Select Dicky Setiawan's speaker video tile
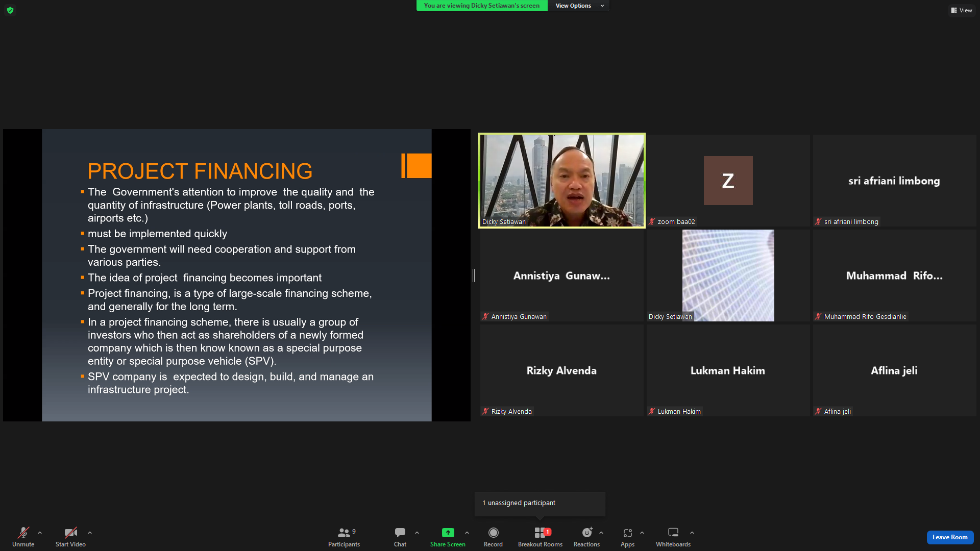Viewport: 980px width, 551px height. point(562,181)
